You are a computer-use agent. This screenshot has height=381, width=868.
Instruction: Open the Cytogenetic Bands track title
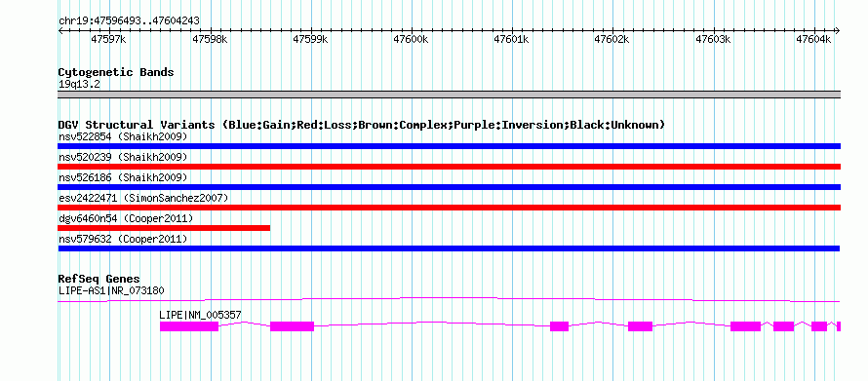coord(116,72)
